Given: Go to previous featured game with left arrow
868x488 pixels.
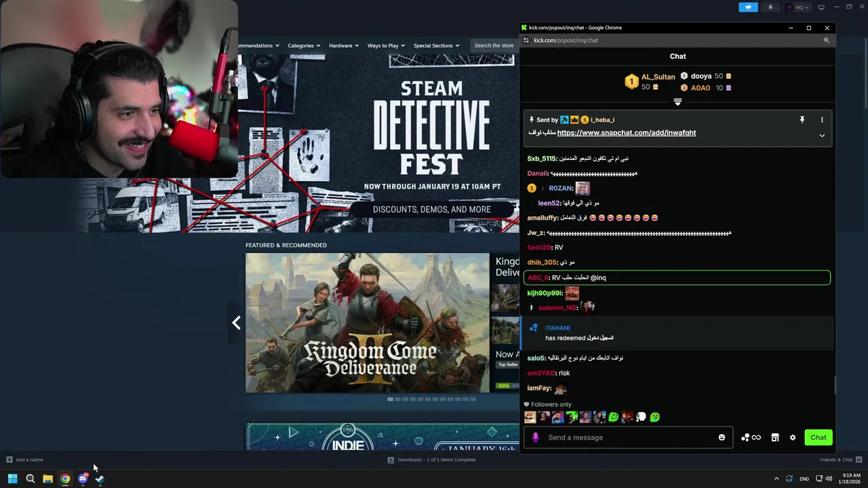Looking at the screenshot, I should pos(236,323).
